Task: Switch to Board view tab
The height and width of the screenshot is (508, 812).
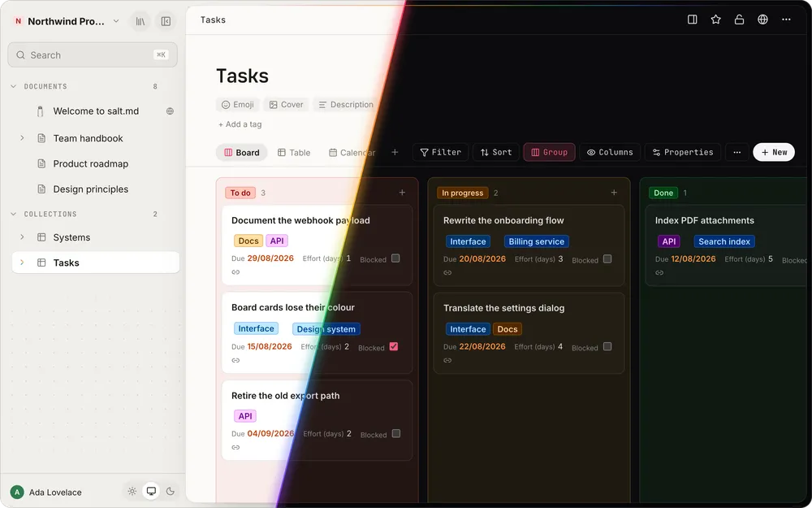Action: (241, 153)
